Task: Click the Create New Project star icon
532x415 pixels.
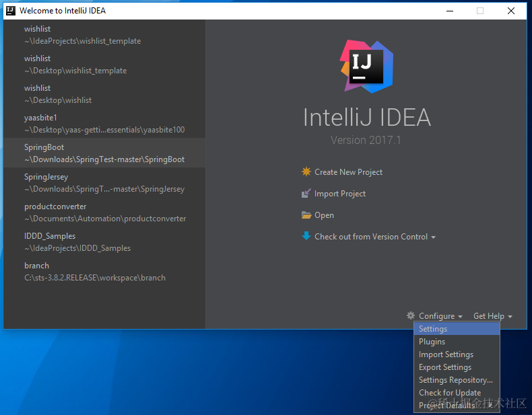Action: (306, 172)
